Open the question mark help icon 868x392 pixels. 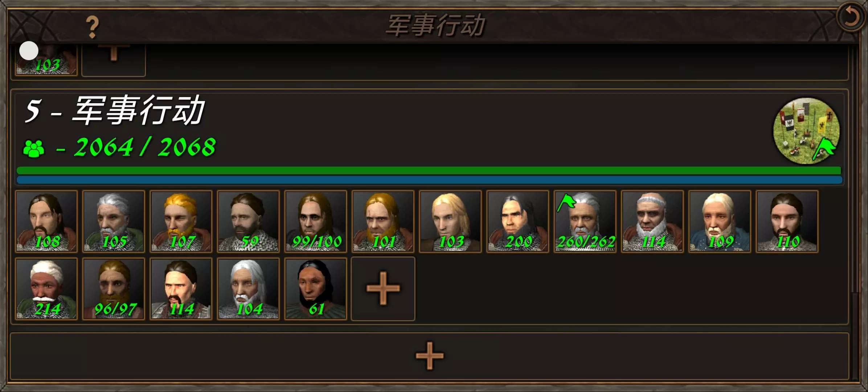[x=93, y=27]
